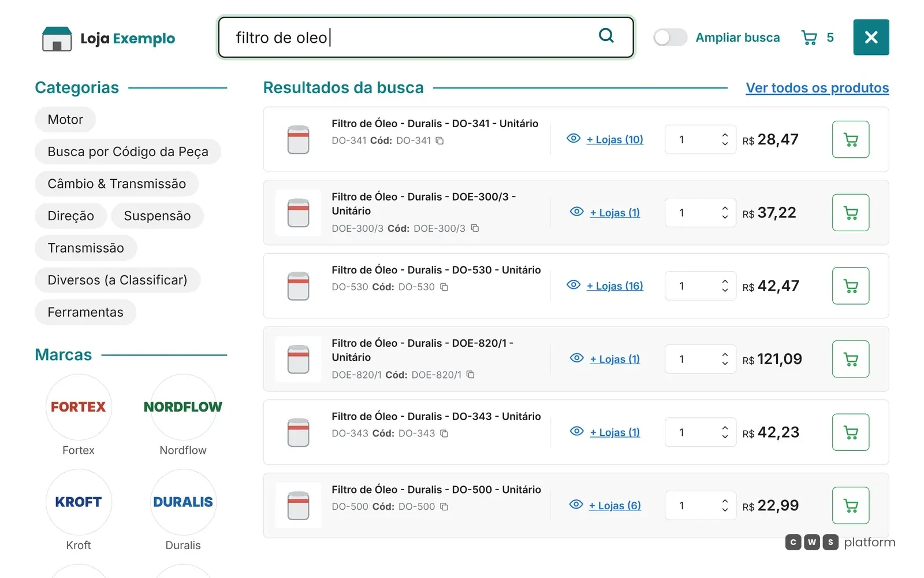Viewport: 924px width, 578px height.
Task: Click the search magnifier icon
Action: [606, 36]
